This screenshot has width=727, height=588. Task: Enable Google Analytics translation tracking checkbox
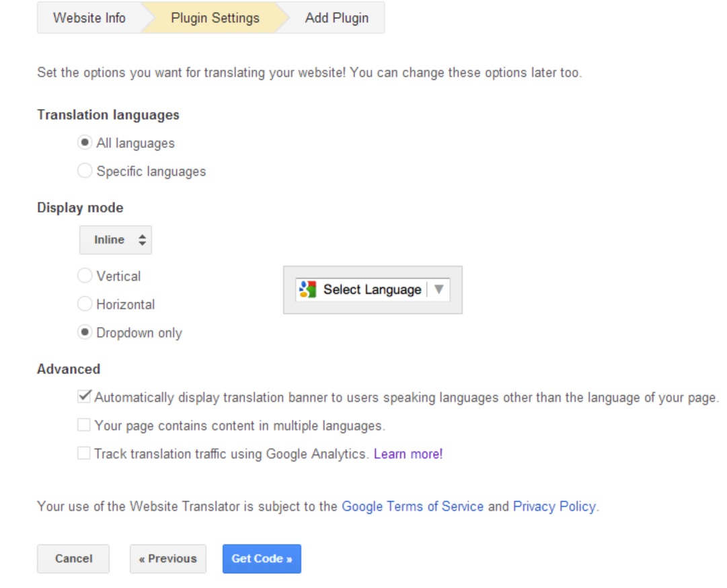click(84, 453)
